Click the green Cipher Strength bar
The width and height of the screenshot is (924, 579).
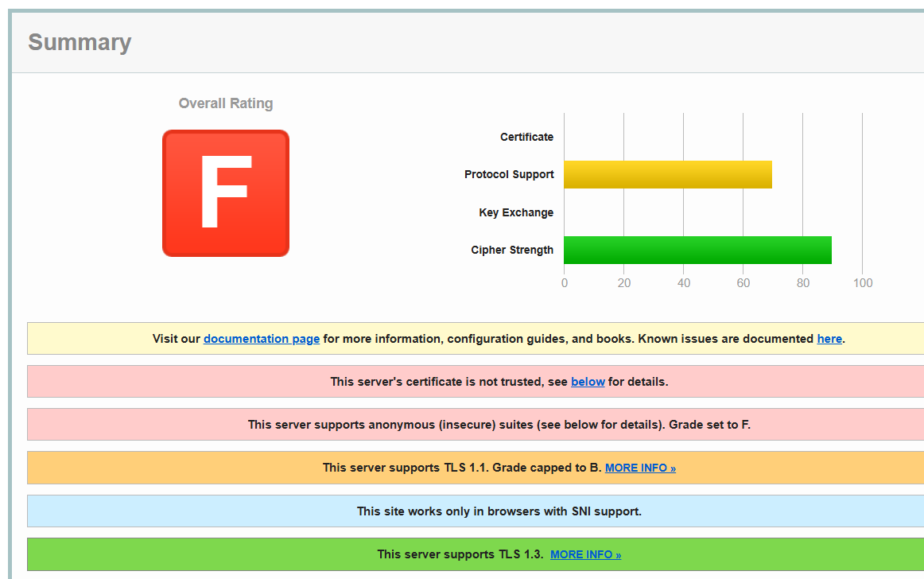(697, 250)
